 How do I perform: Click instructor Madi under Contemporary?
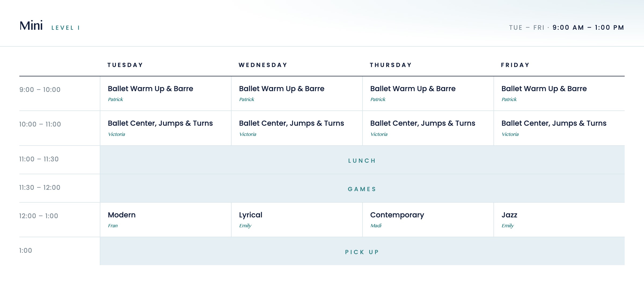[x=376, y=226]
